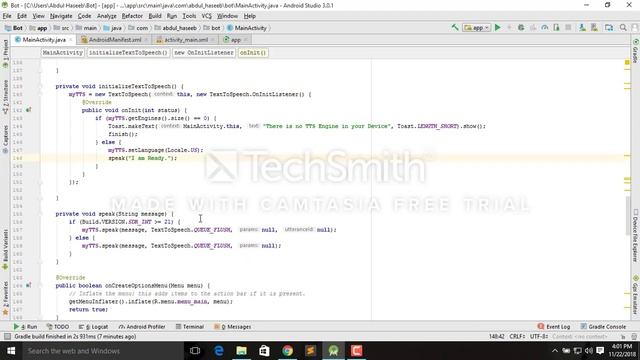Image resolution: width=640 pixels, height=360 pixels.
Task: Click the UTF-8 encoding selector
Action: point(539,336)
